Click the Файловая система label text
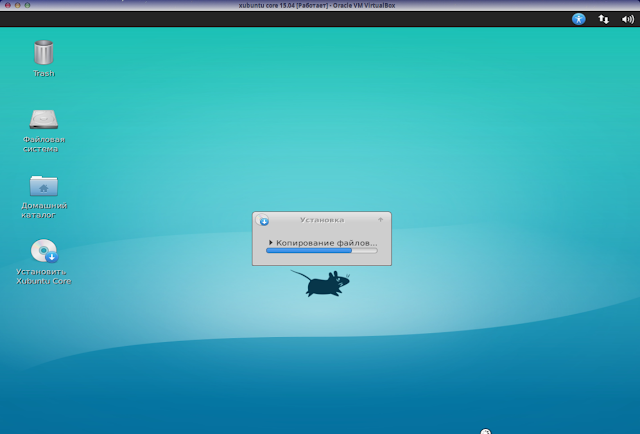This screenshot has width=640, height=434. pyautogui.click(x=44, y=144)
